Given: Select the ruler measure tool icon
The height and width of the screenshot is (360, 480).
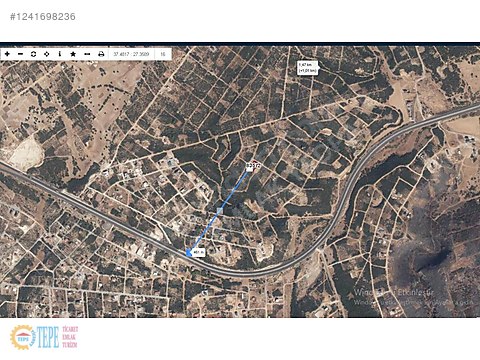Looking at the screenshot, I should (x=87, y=54).
